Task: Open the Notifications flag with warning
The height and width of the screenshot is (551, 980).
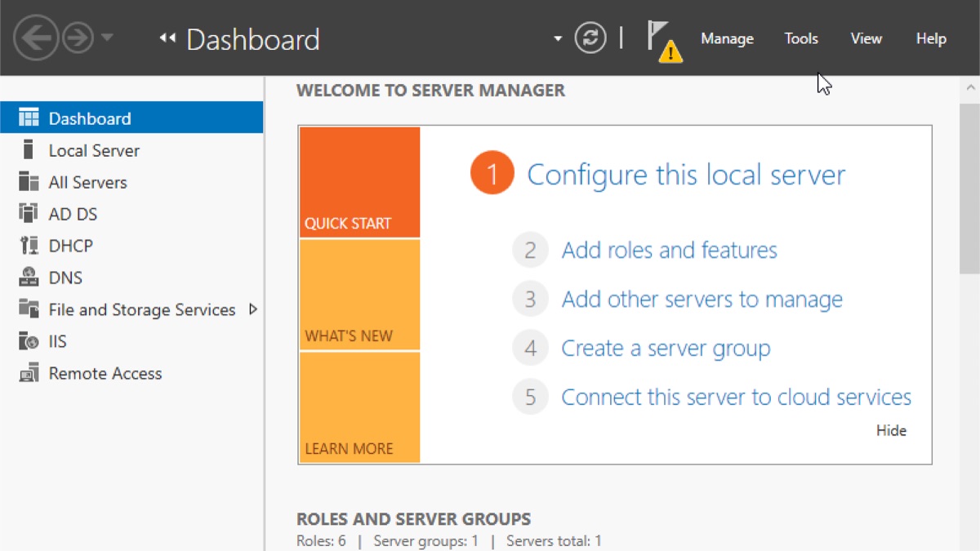Action: 664,42
